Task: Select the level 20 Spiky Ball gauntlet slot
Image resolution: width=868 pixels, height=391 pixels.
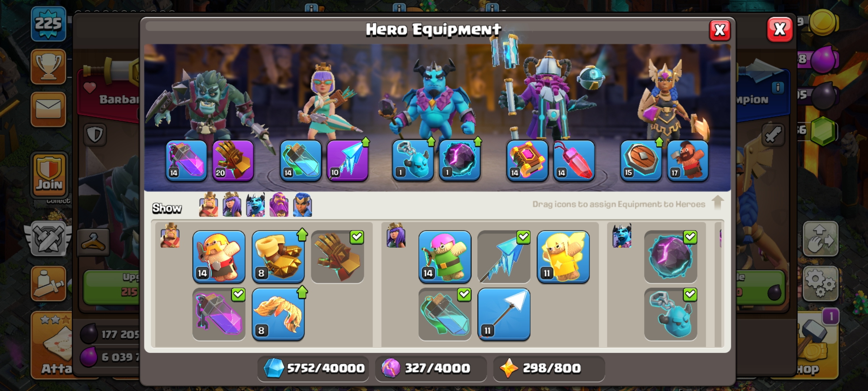Action: (233, 160)
